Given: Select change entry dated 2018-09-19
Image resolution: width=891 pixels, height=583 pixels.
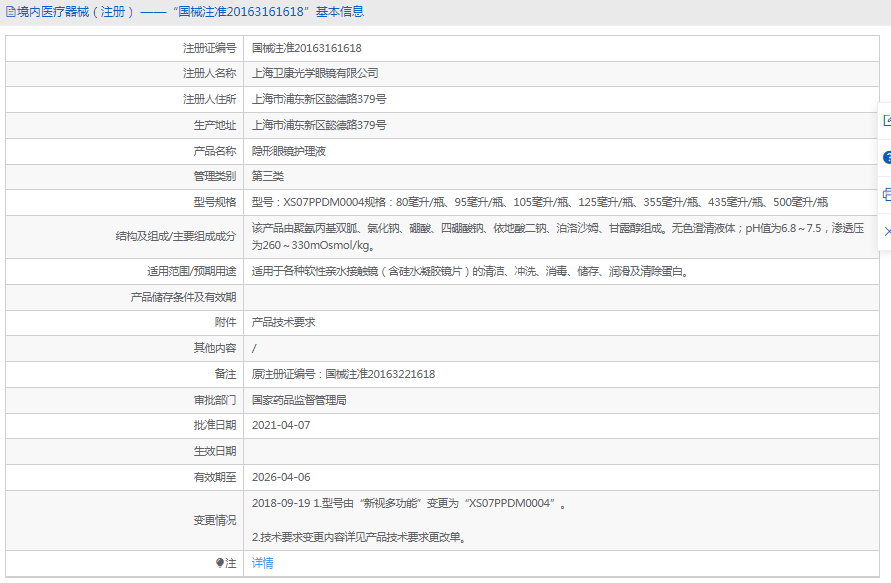Looking at the screenshot, I should click(409, 503).
